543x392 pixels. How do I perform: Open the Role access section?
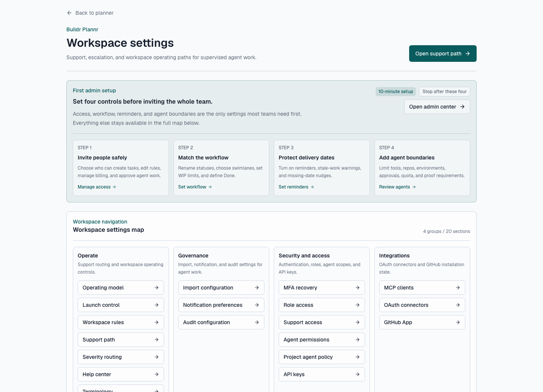pos(322,305)
